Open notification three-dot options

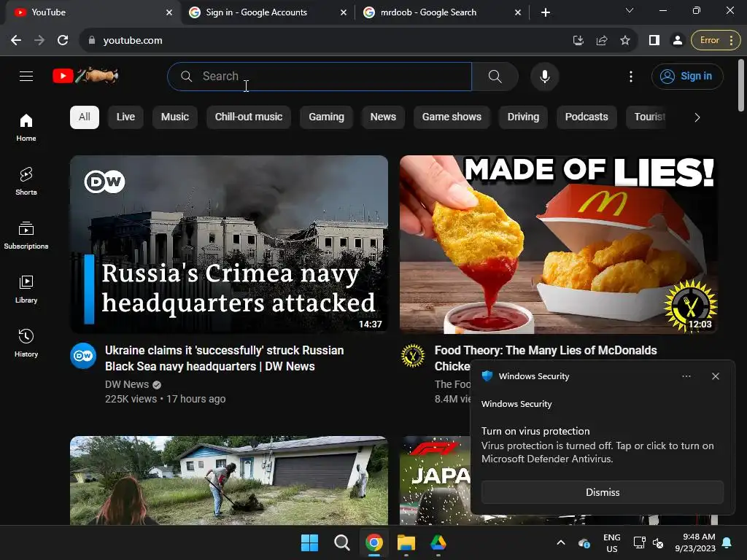686,376
